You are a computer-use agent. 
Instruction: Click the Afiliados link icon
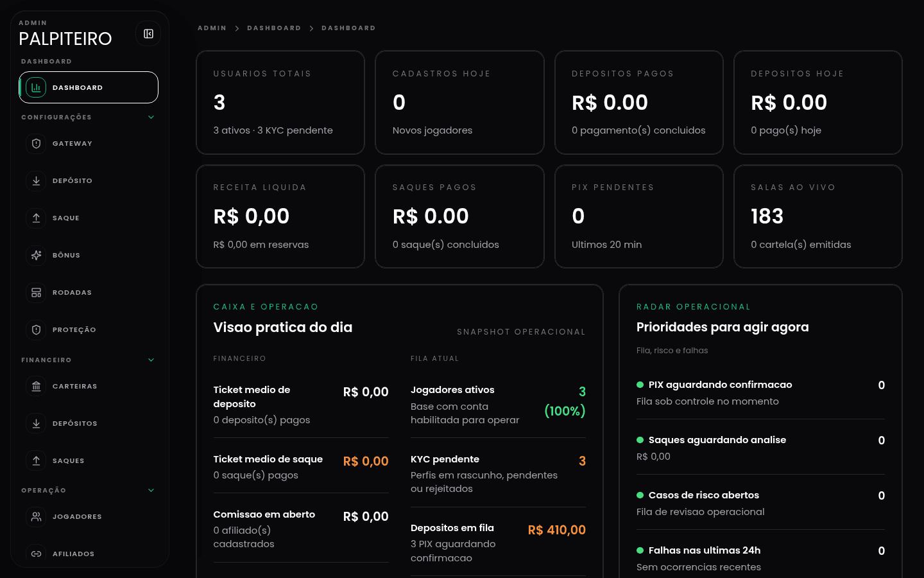click(36, 554)
